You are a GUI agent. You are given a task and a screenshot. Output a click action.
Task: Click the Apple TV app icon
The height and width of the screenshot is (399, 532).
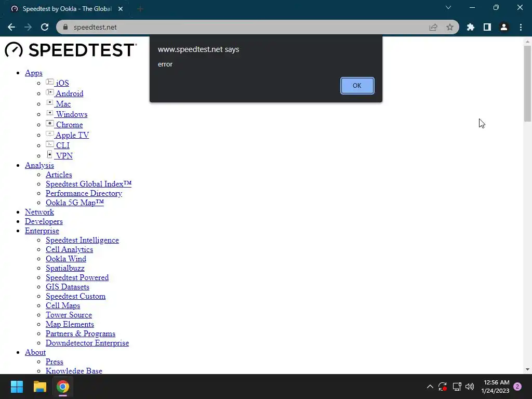pyautogui.click(x=50, y=134)
